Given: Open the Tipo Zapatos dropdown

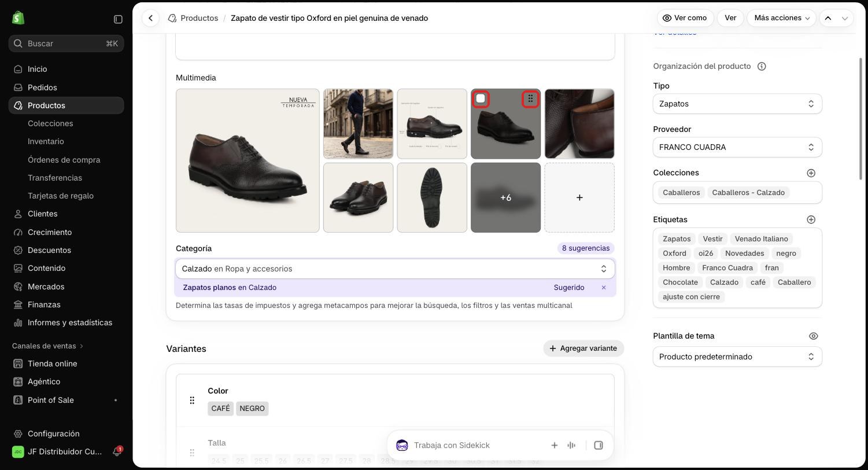Looking at the screenshot, I should pyautogui.click(x=737, y=104).
